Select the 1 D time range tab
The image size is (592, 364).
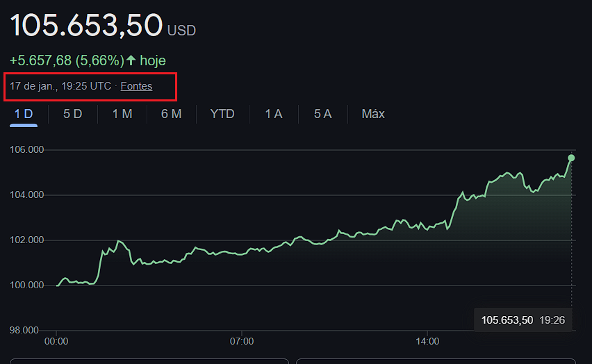pyautogui.click(x=24, y=114)
